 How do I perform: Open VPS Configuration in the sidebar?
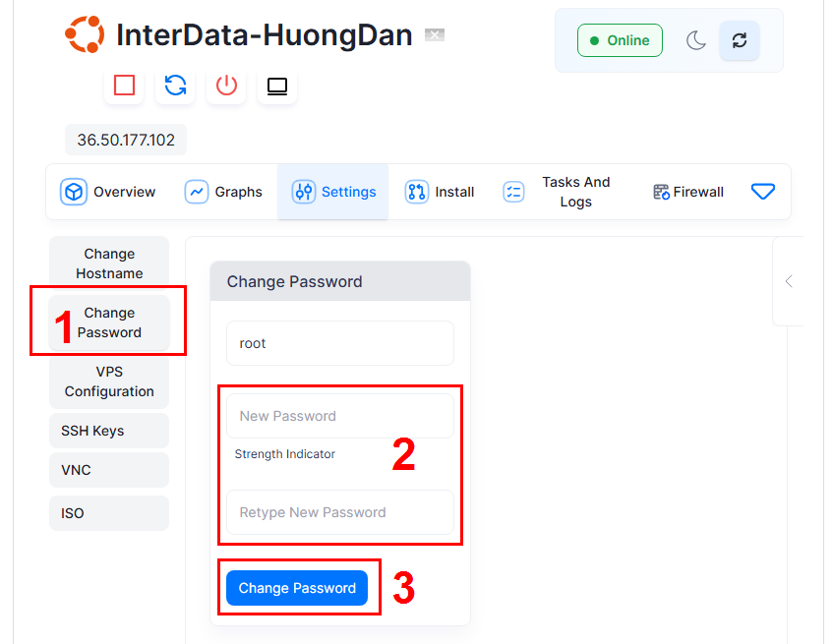point(109,381)
